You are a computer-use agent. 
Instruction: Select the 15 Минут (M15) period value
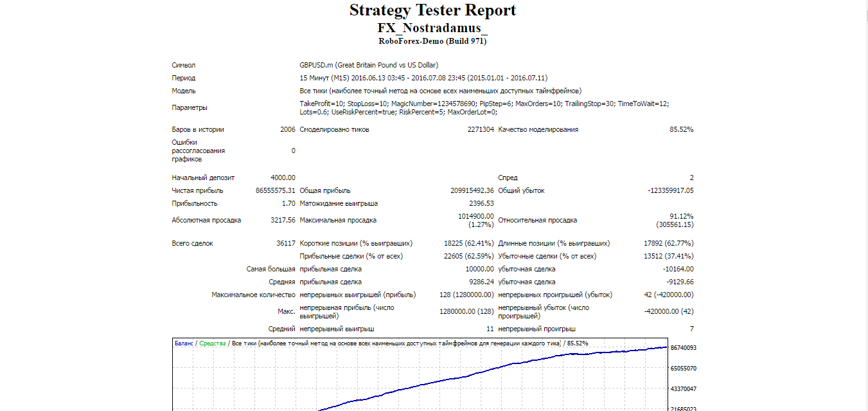point(423,78)
